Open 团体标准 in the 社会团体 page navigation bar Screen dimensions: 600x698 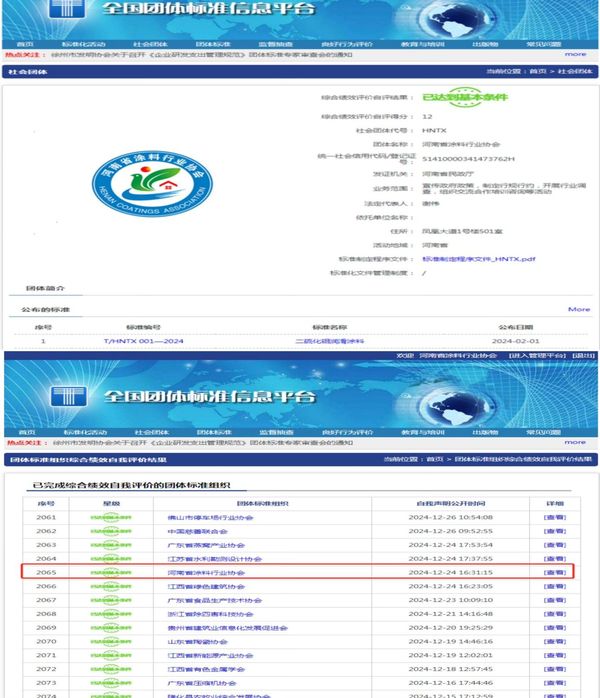pyautogui.click(x=213, y=44)
